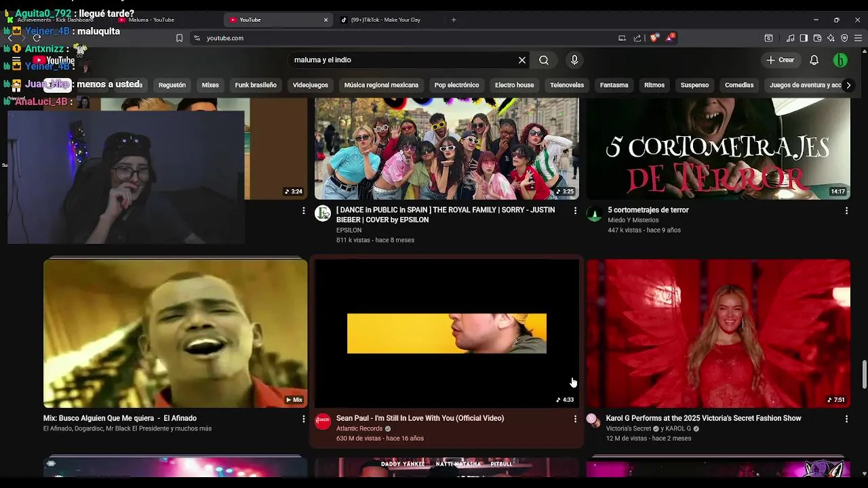Open options menu for Sean Paul video
The height and width of the screenshot is (488, 868).
pyautogui.click(x=575, y=419)
